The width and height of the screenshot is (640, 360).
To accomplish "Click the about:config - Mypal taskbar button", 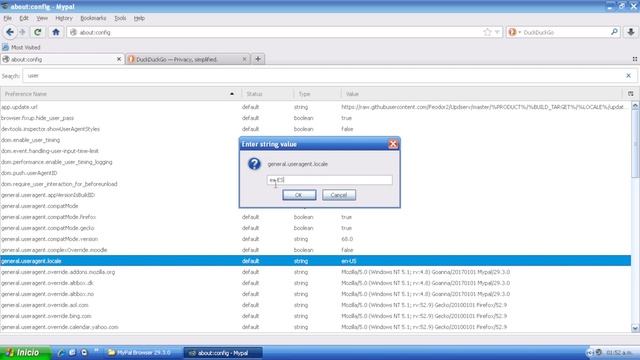I will (223, 353).
